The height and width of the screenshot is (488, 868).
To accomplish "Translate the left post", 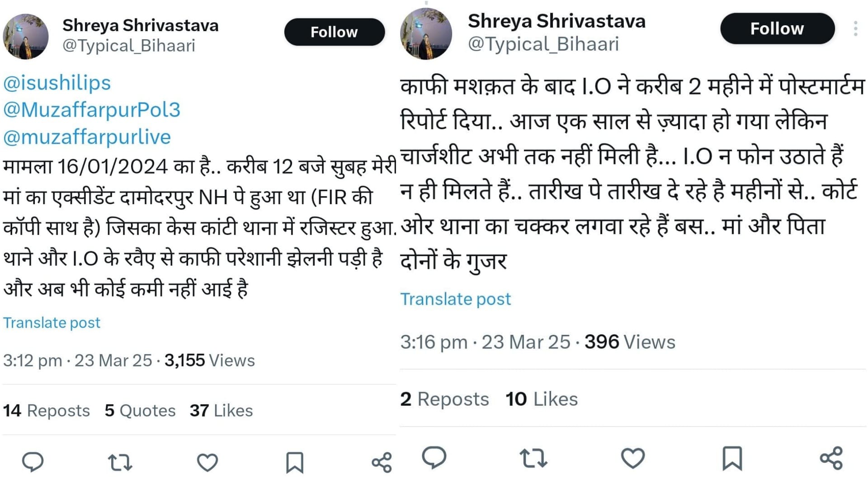I will [x=52, y=323].
